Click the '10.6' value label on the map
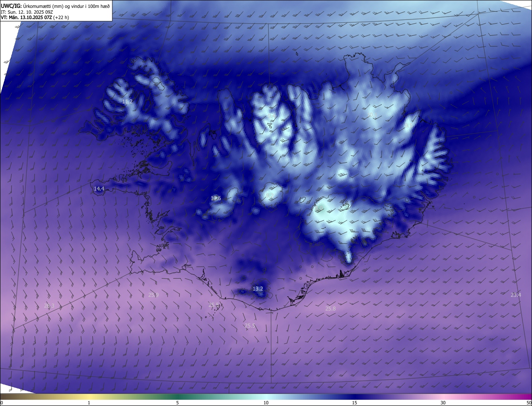 (216, 198)
